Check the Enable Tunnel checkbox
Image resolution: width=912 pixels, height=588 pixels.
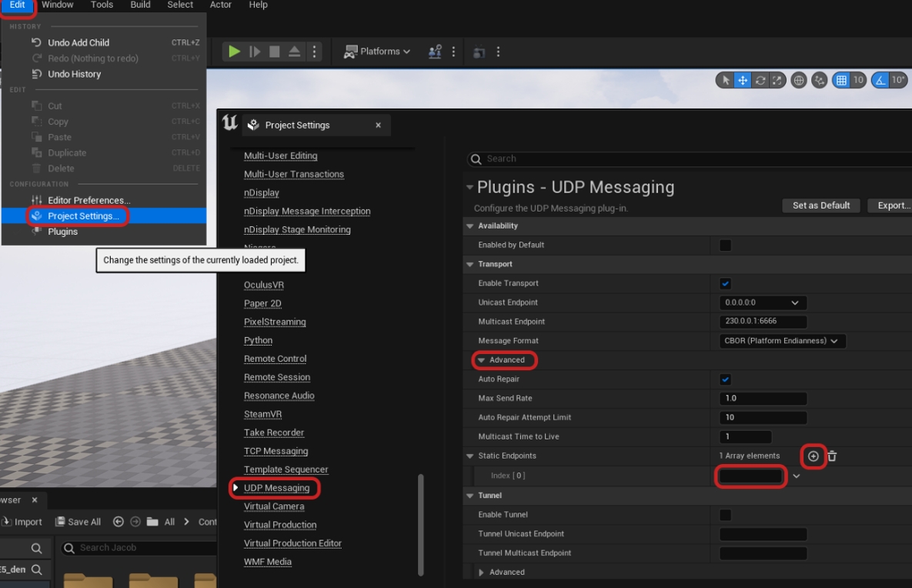725,515
